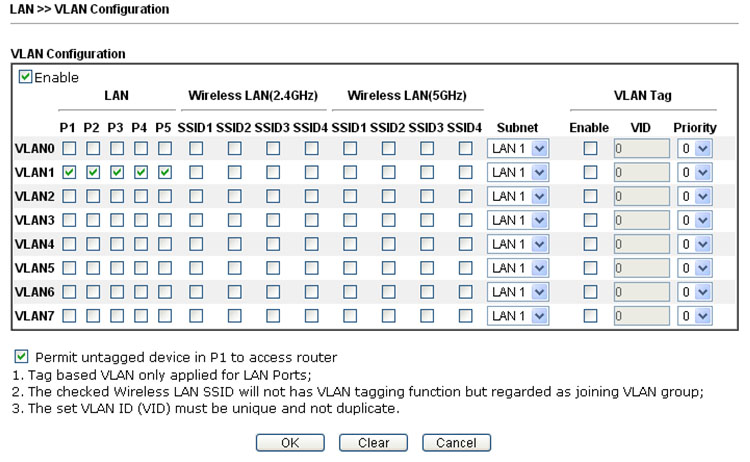Click the VLAN7 VID input field

click(639, 316)
